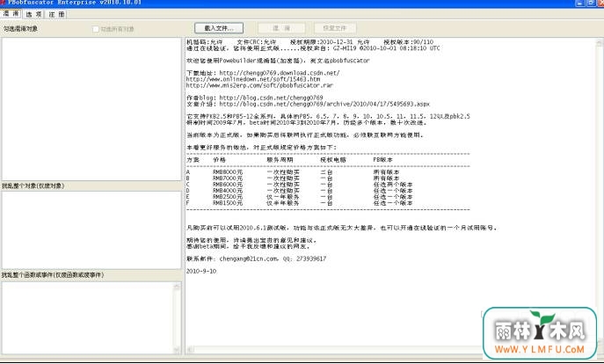Click the 扰乱整个函数或事件 label
The height and width of the screenshot is (364, 604).
[x=53, y=275]
